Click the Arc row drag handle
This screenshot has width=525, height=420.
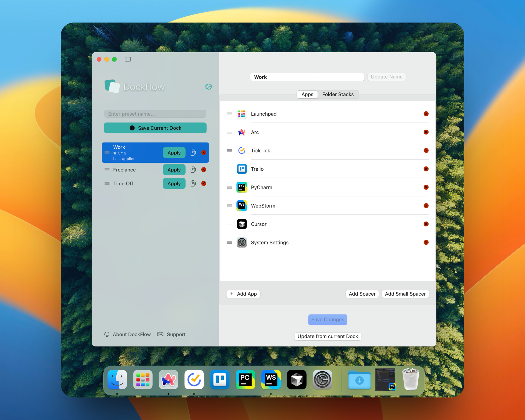(x=230, y=132)
